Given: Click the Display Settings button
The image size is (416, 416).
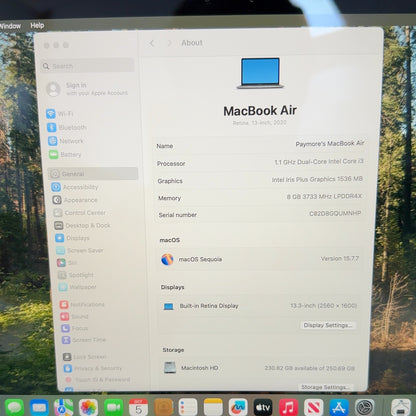Looking at the screenshot, I should (x=328, y=325).
